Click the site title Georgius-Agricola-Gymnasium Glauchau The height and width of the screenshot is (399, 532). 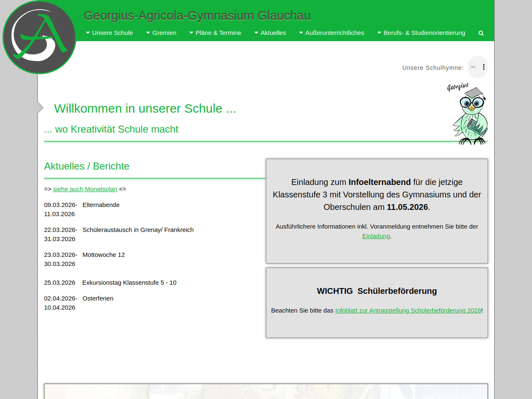point(197,16)
